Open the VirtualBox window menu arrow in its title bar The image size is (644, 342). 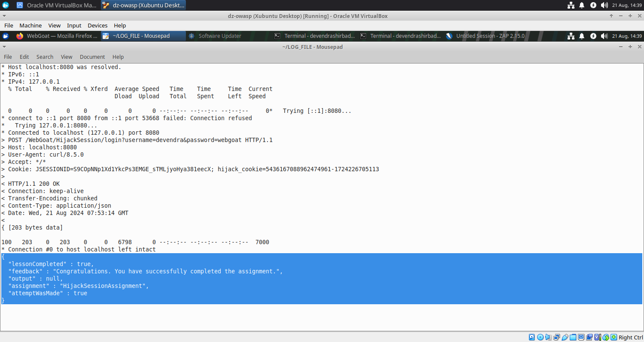click(5, 16)
